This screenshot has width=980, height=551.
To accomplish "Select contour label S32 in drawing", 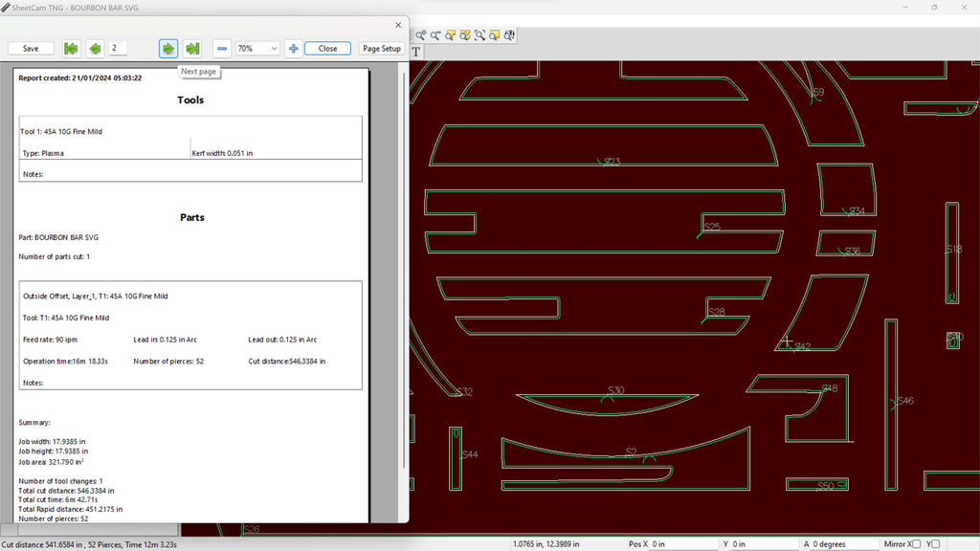I will (x=464, y=391).
